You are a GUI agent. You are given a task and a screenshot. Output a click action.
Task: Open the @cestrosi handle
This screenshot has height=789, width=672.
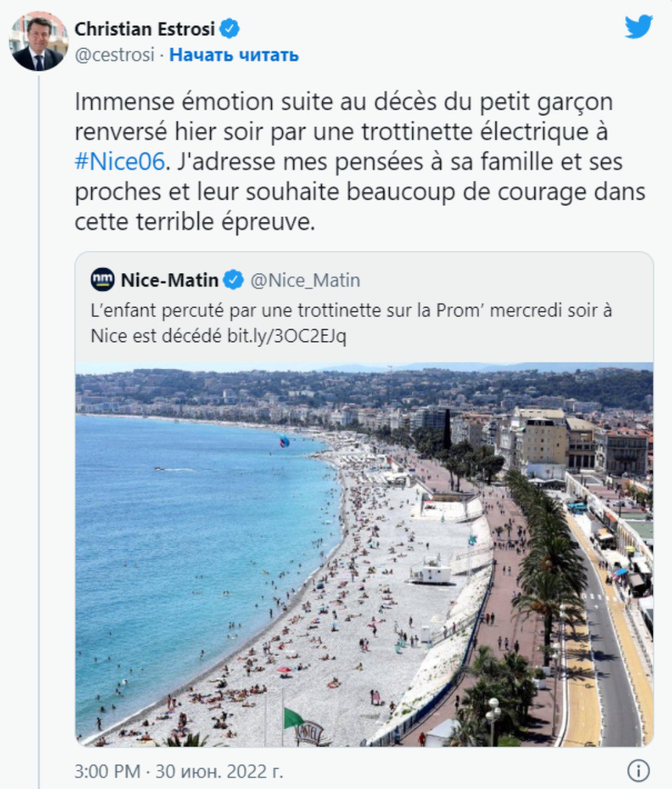click(114, 55)
